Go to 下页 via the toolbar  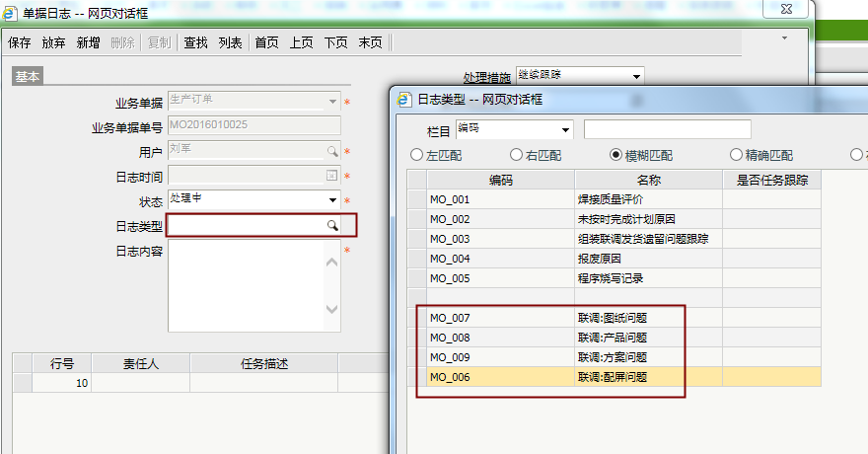pyautogui.click(x=336, y=42)
